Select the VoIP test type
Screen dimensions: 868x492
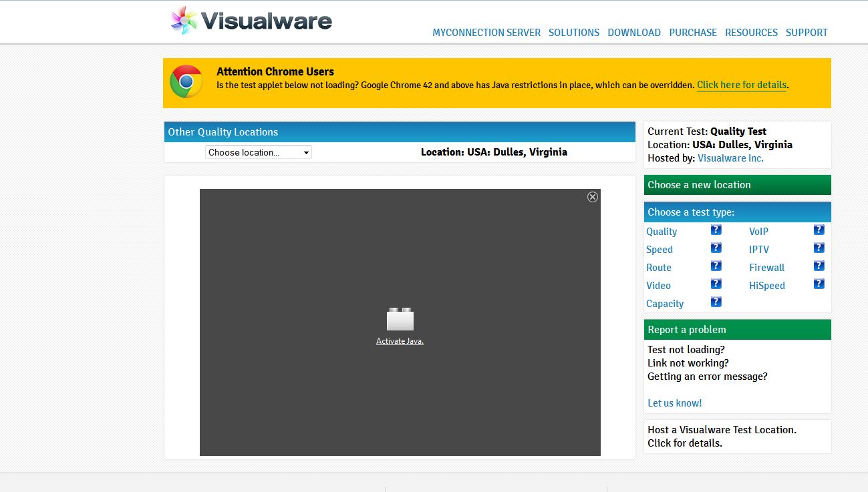point(758,232)
